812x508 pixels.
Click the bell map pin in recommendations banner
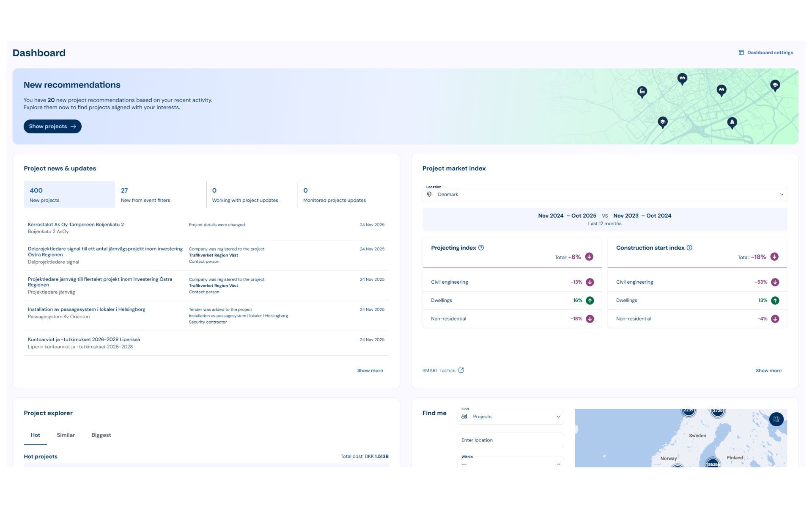click(732, 123)
